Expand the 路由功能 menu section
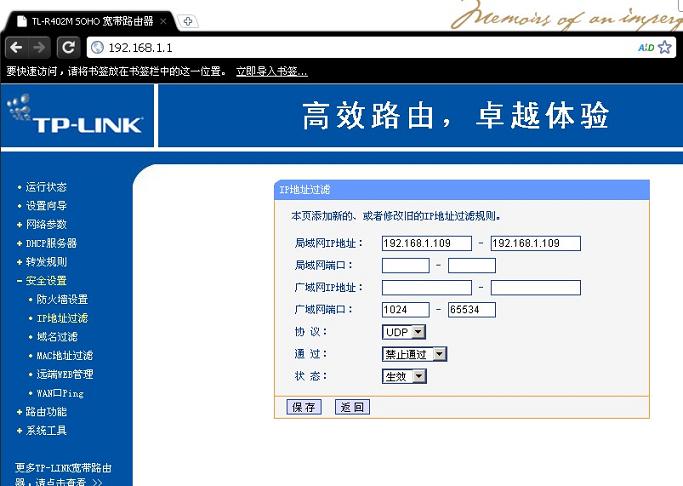 pyautogui.click(x=46, y=411)
